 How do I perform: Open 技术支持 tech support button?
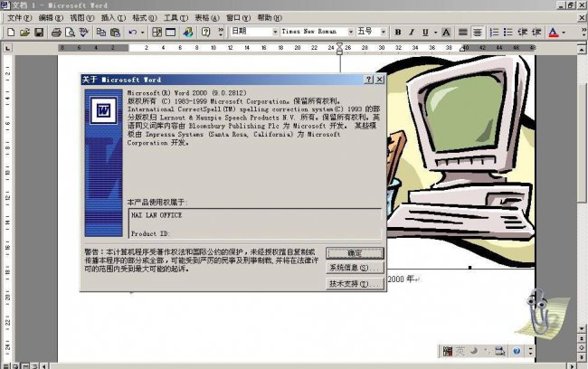tap(355, 284)
